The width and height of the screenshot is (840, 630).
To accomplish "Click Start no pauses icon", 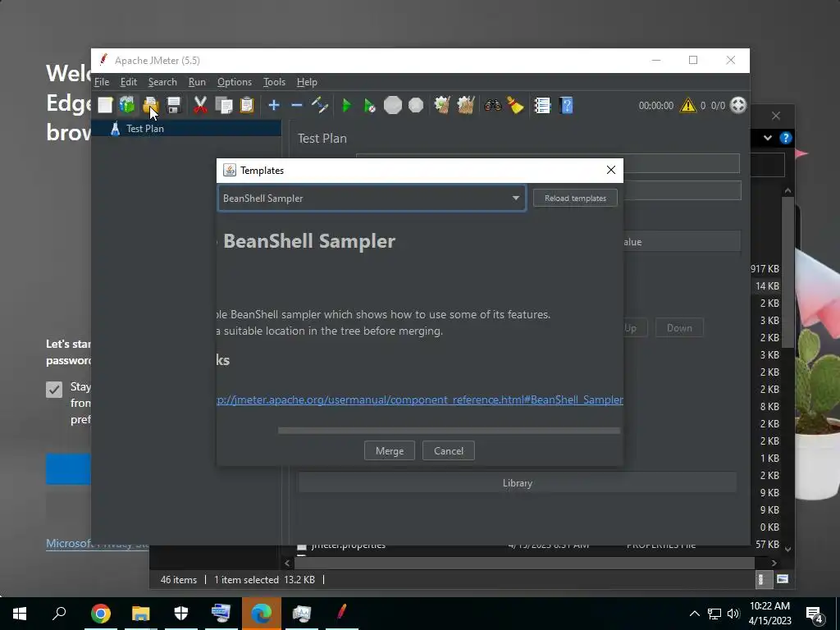I will coord(369,105).
